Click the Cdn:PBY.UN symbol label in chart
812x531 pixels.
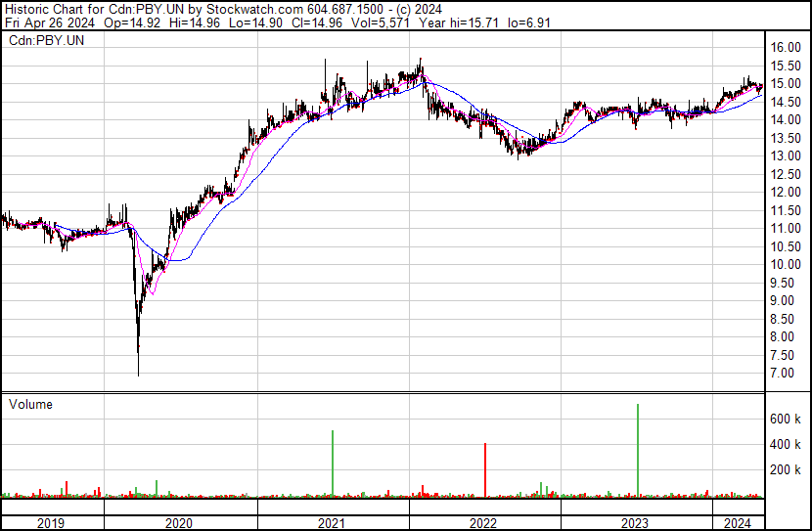click(46, 40)
